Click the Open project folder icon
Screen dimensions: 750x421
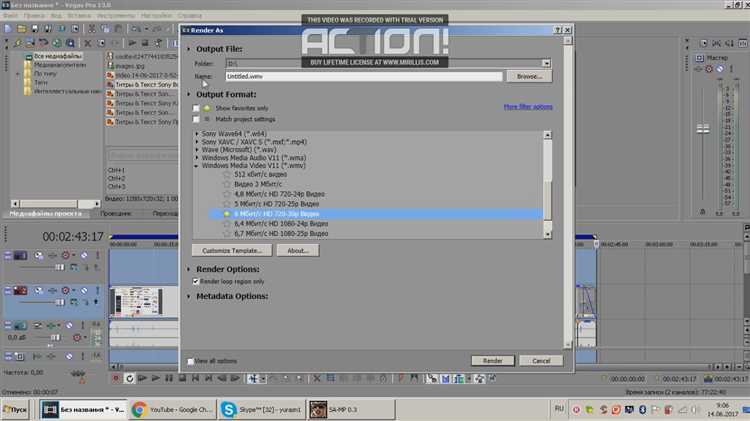point(22,29)
